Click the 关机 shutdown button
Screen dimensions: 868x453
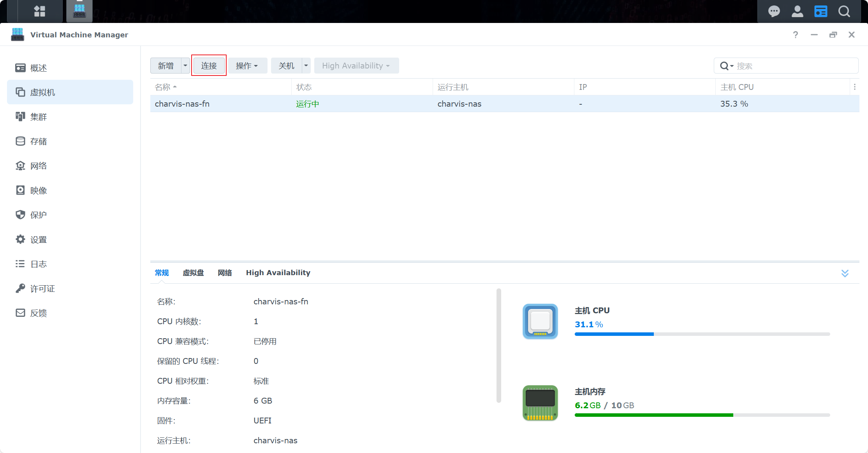click(x=286, y=66)
